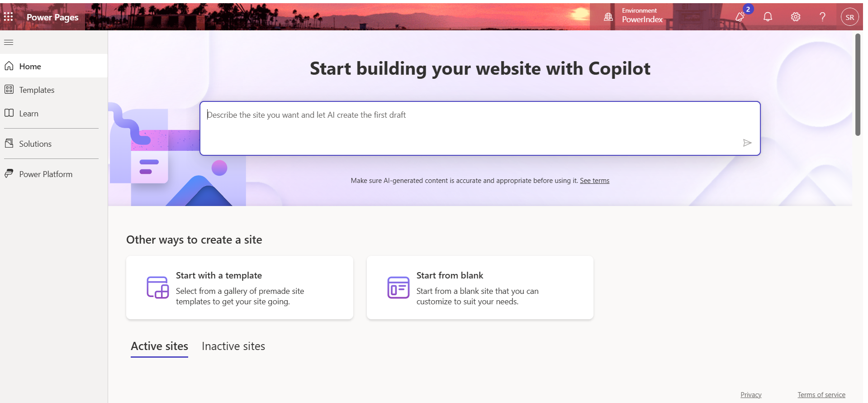Click the See terms link
This screenshot has height=403, width=868.
[594, 181]
